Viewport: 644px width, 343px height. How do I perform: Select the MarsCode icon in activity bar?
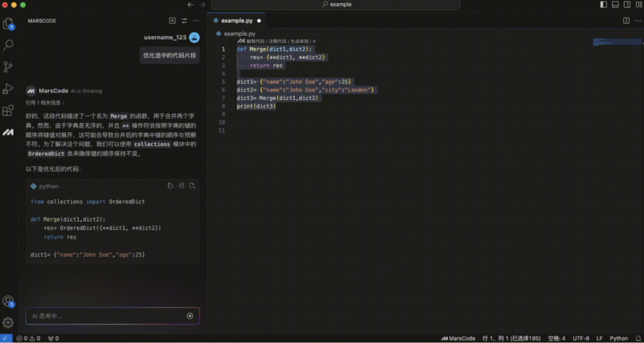coord(8,132)
